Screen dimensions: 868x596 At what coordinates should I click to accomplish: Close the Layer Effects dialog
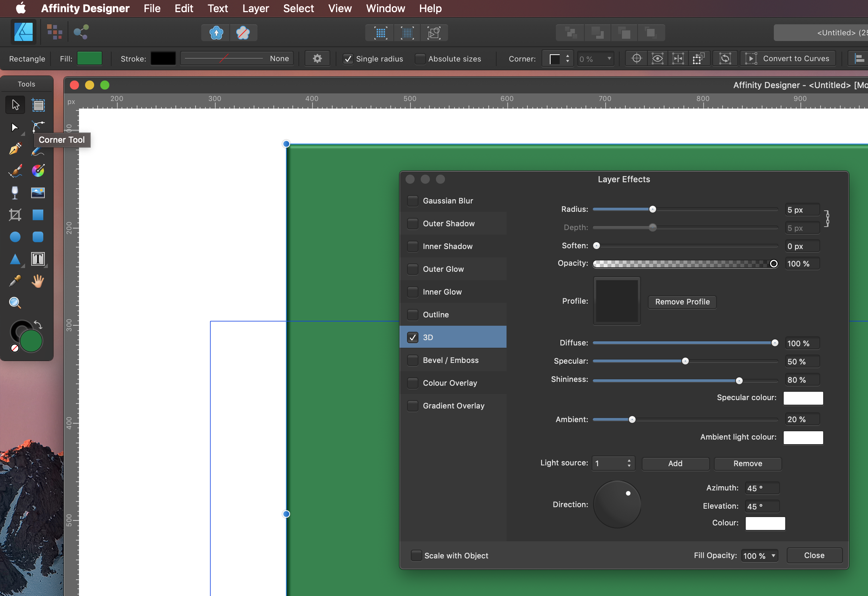pos(814,555)
